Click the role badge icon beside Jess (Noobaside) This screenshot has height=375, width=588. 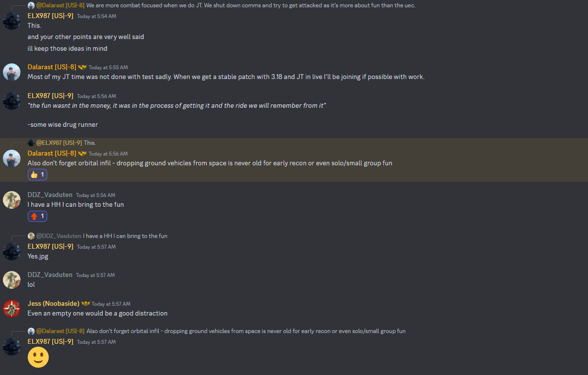tap(85, 304)
